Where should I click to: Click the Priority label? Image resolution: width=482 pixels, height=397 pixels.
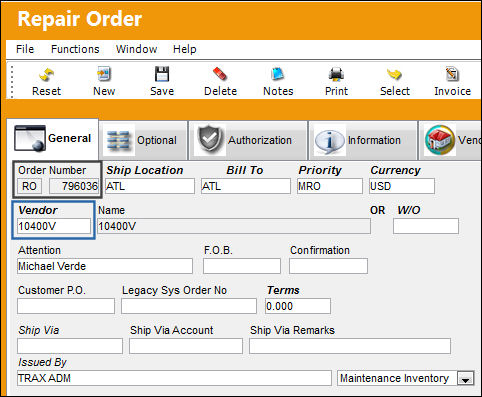pyautogui.click(x=320, y=170)
